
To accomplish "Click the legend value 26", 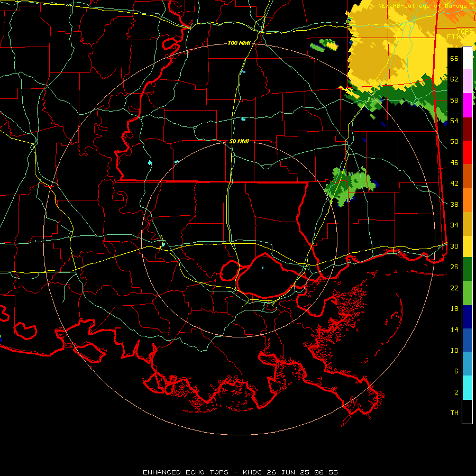I will click(x=454, y=267).
